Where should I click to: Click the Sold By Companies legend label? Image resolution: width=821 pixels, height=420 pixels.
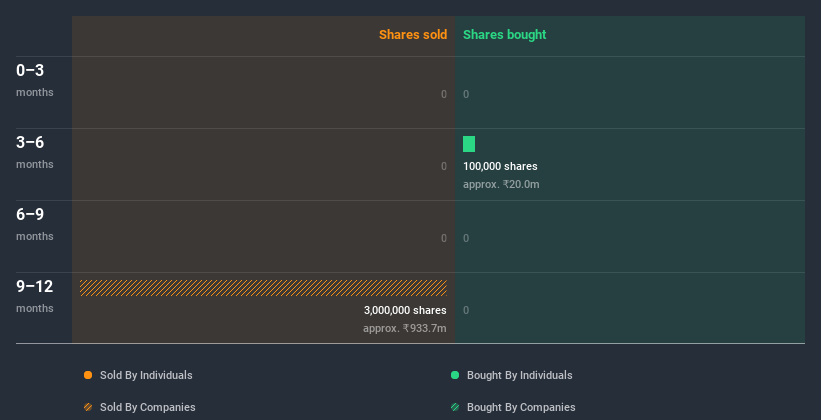(148, 407)
